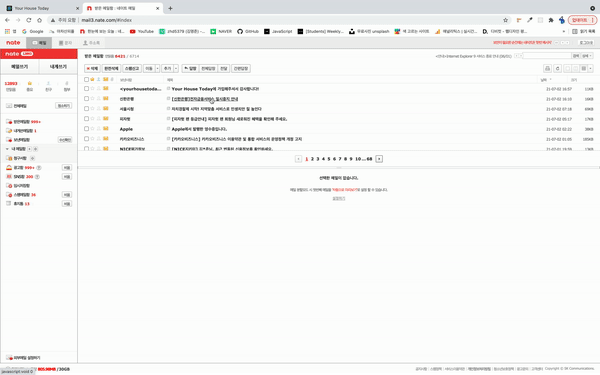Open the view layout dropdown arrow at toolbar right
Viewport: 600px width, 375px height.
pyautogui.click(x=590, y=68)
